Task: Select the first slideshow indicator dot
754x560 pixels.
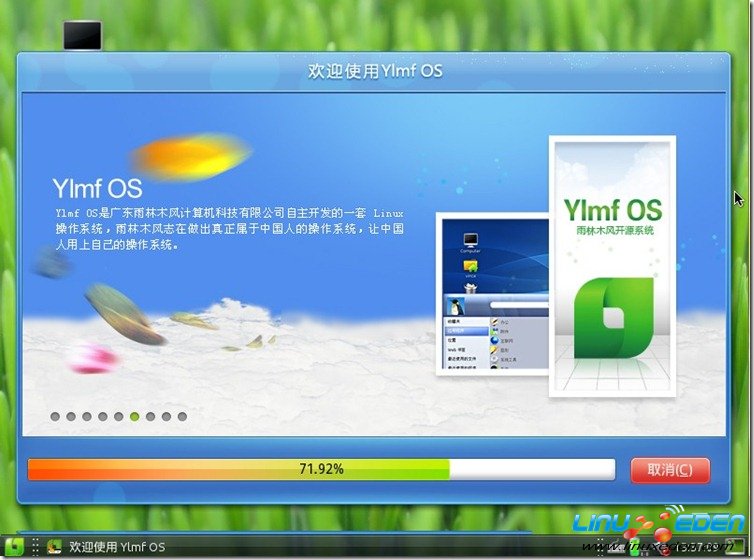Action: [x=55, y=416]
